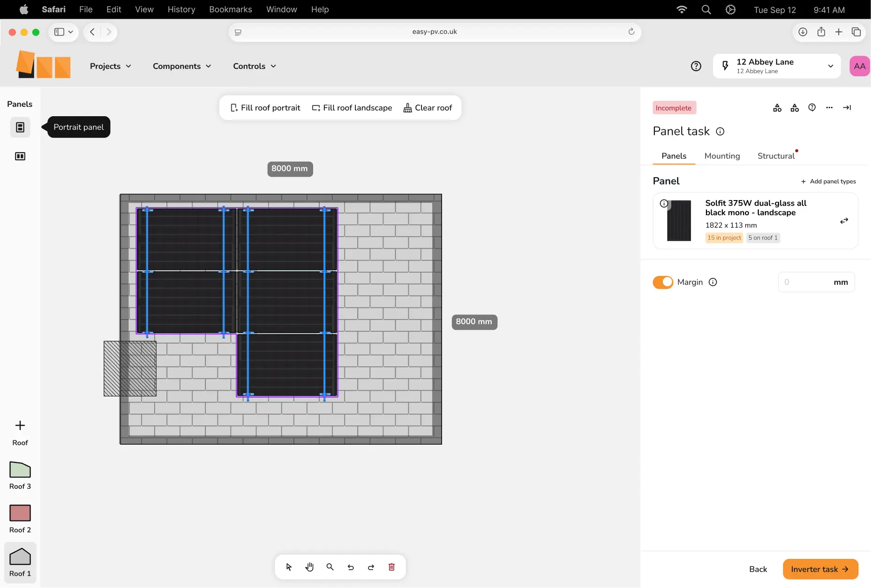Redo the last action
Screen dimensions: 871x588
[371, 567]
